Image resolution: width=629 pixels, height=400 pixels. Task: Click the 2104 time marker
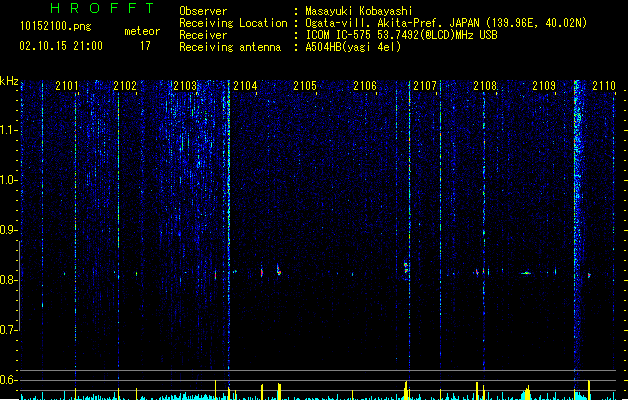click(245, 86)
